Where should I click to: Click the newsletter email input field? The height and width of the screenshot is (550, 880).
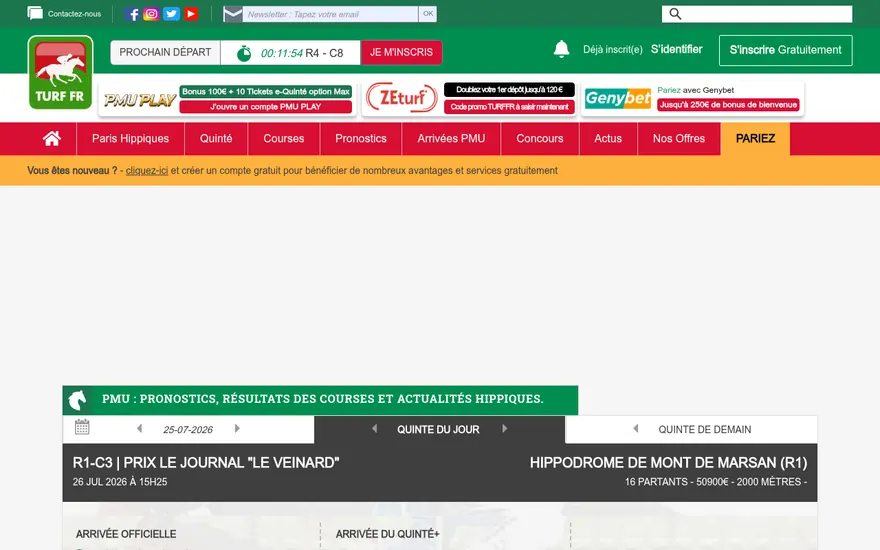[331, 14]
